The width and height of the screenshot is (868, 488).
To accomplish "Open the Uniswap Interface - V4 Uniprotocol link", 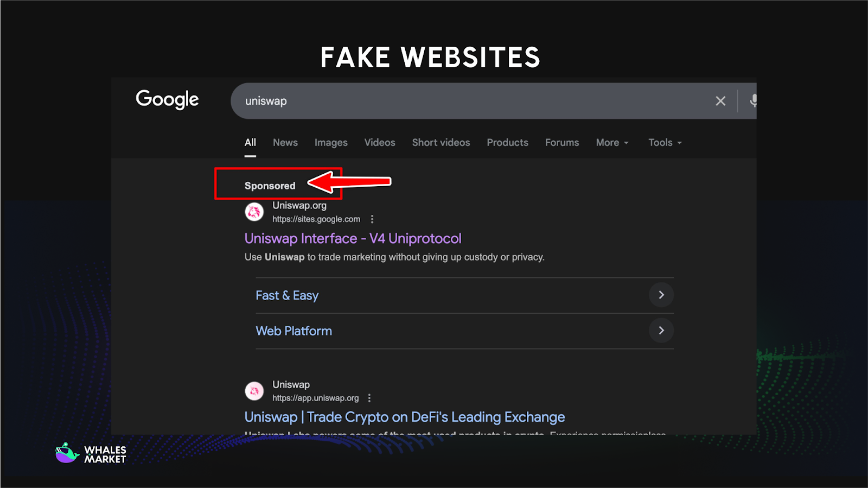I will coord(352,238).
